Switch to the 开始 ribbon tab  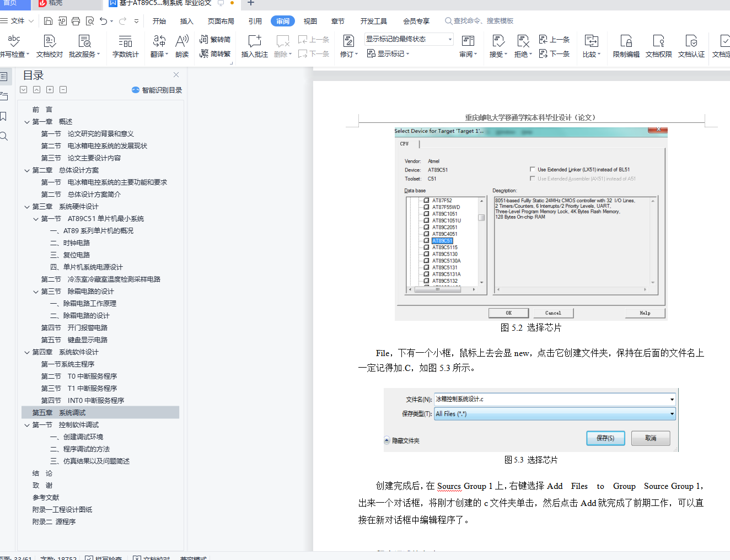159,21
